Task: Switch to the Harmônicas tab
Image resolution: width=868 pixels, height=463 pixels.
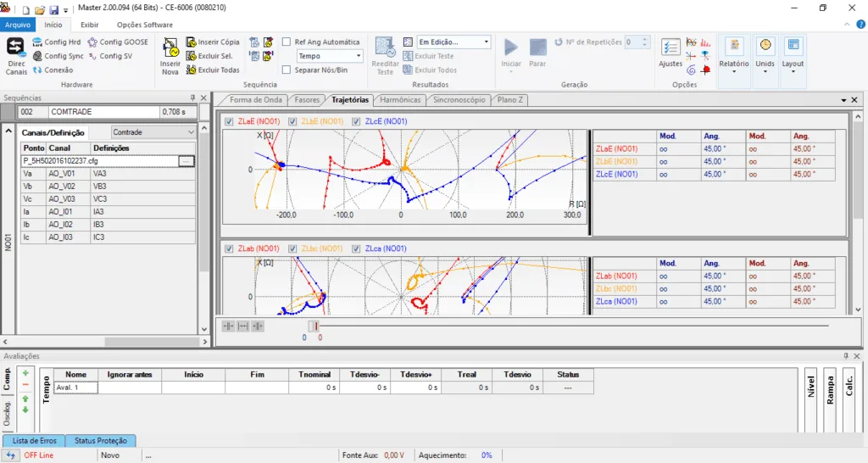Action: click(x=399, y=100)
